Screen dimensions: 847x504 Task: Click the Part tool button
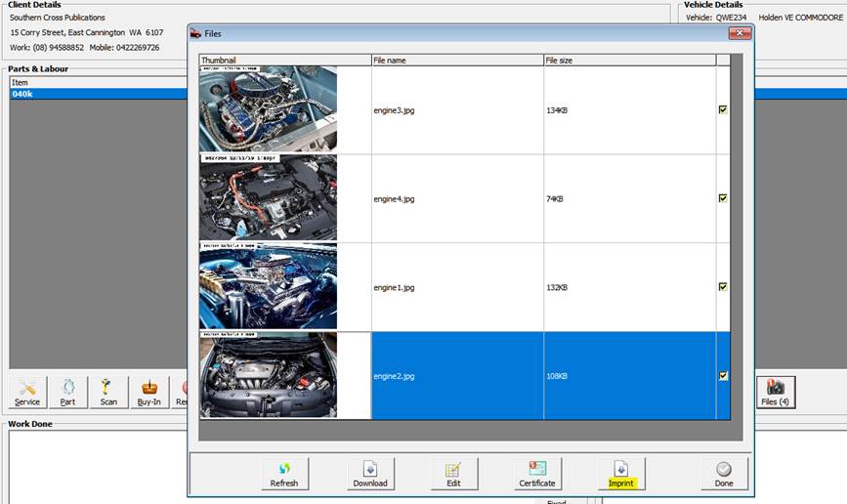pos(67,392)
